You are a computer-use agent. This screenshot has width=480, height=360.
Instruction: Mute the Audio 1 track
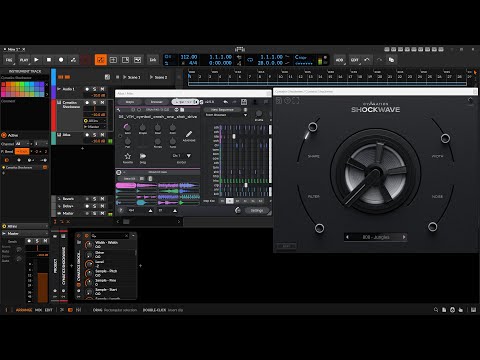pyautogui.click(x=102, y=89)
